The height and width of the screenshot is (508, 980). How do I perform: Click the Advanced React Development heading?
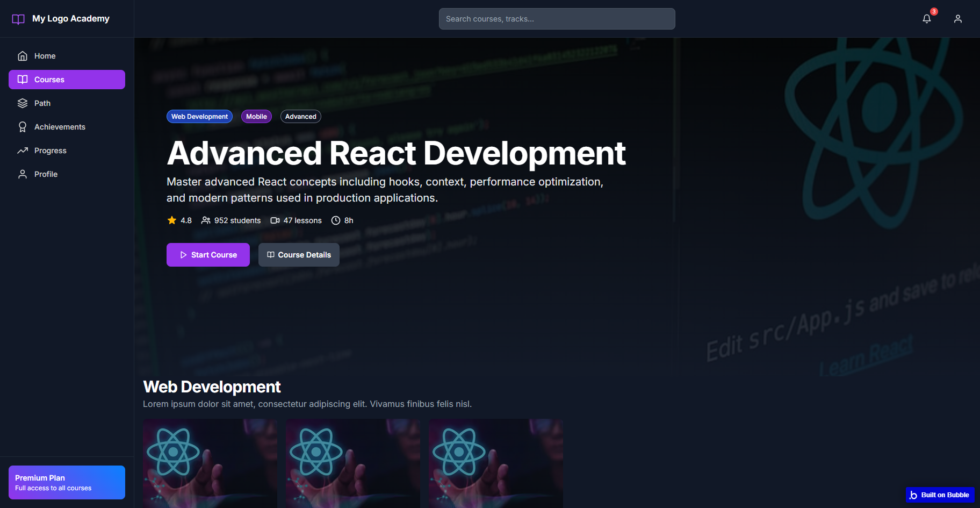(397, 153)
